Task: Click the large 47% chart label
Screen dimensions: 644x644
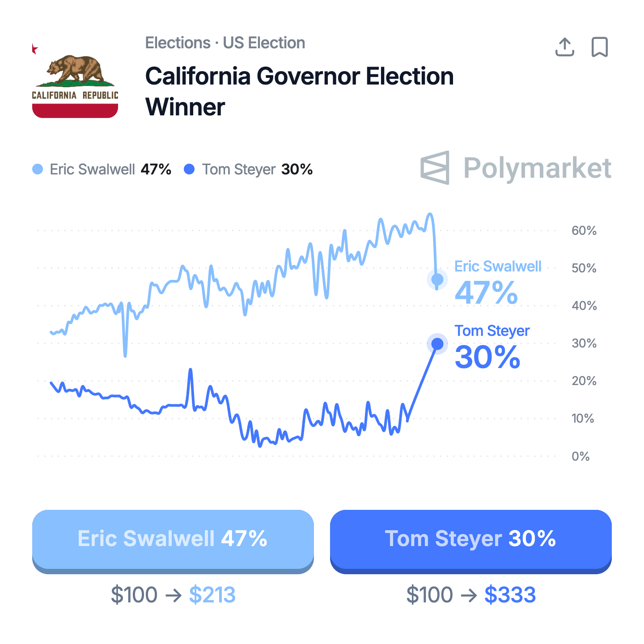Action: tap(486, 293)
